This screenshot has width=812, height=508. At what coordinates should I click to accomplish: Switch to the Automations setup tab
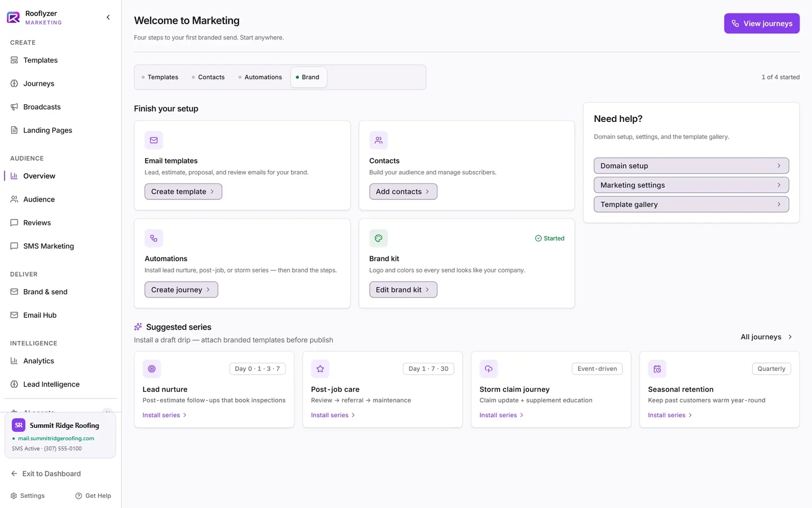click(261, 77)
